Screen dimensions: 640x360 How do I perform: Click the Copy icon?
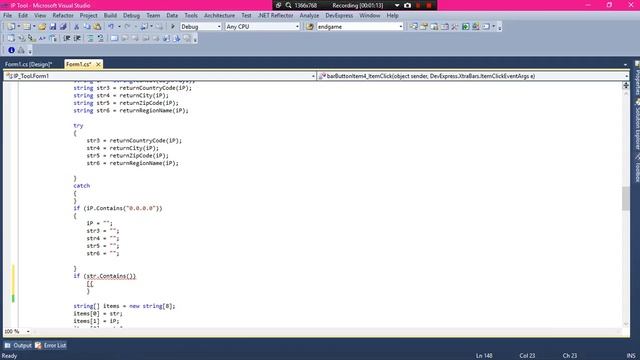coord(87,27)
